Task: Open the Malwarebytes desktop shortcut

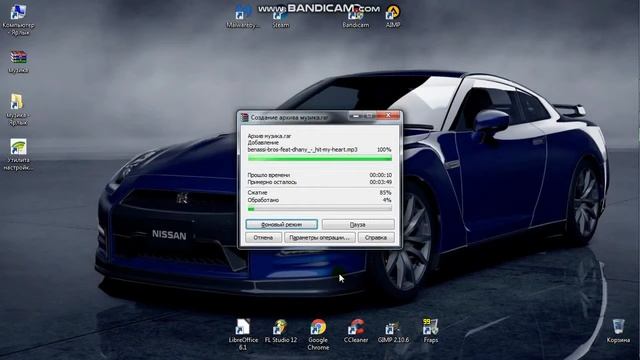Action: 243,16
